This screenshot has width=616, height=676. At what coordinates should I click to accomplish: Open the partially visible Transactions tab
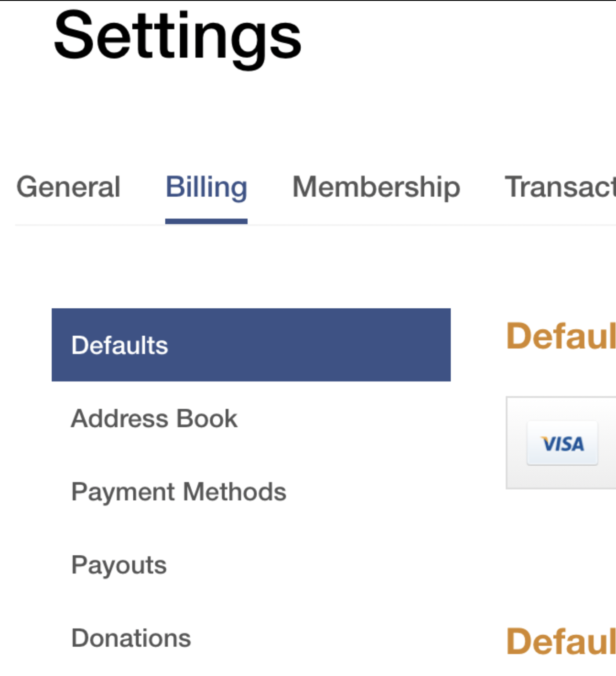coord(559,187)
